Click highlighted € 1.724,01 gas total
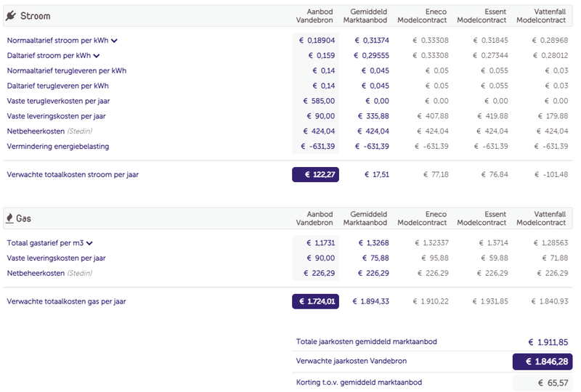The width and height of the screenshot is (581, 392). coord(315,301)
